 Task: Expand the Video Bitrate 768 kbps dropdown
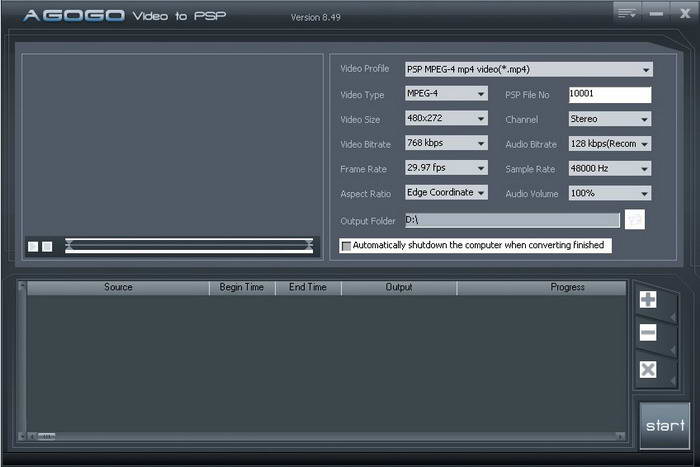coord(446,143)
